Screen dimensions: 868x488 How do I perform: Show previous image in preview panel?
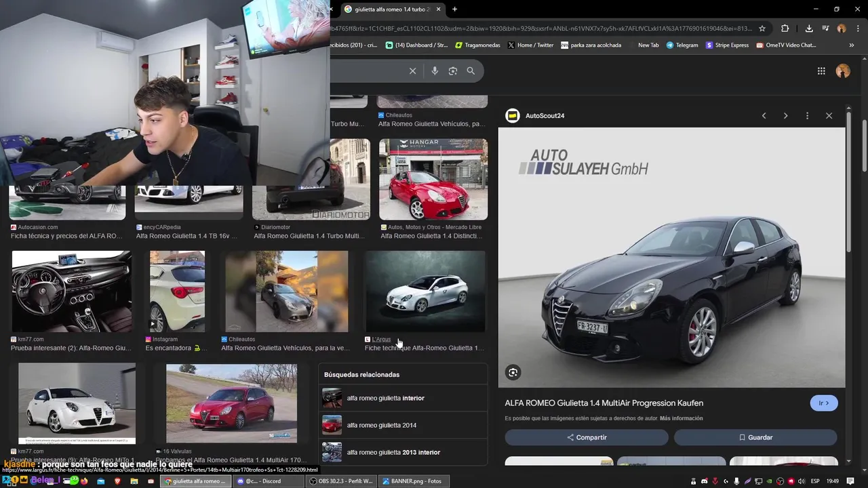coord(764,116)
